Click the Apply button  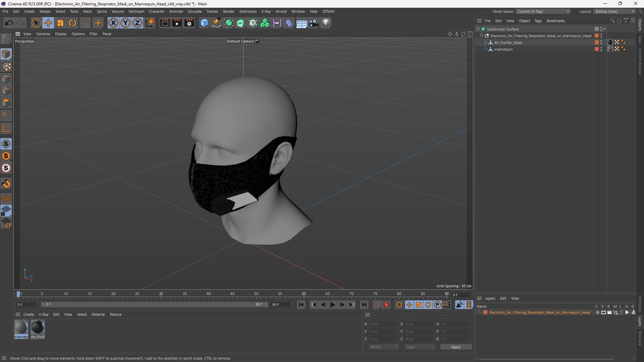[x=456, y=347]
